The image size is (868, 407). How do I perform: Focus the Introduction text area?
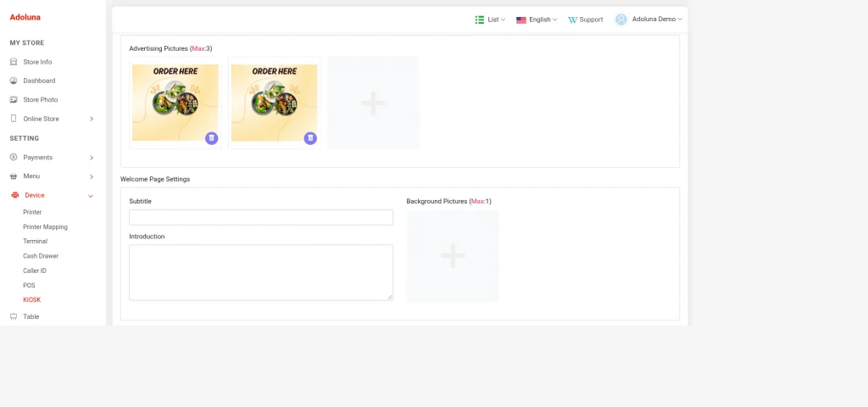[x=261, y=272]
